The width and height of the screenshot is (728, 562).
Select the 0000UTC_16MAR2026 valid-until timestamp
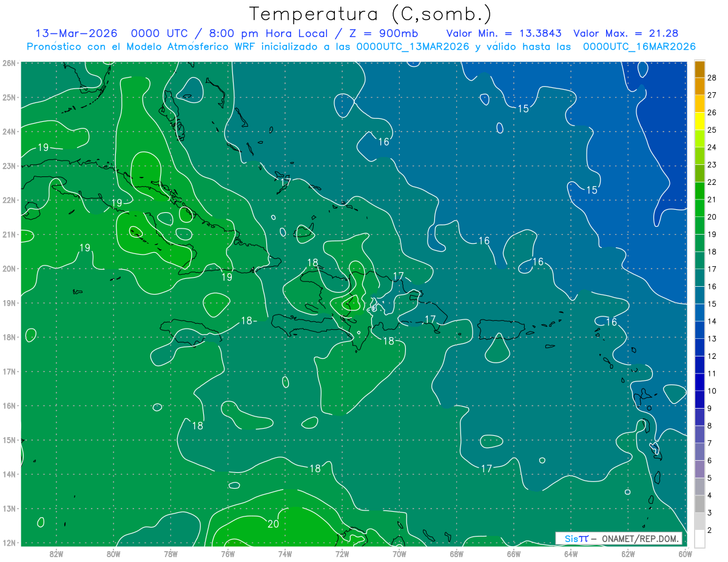click(x=639, y=47)
